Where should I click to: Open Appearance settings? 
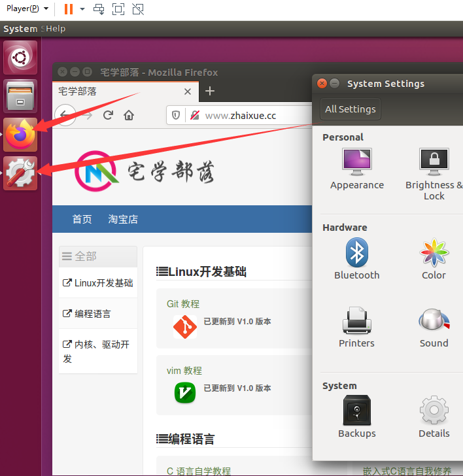[357, 169]
